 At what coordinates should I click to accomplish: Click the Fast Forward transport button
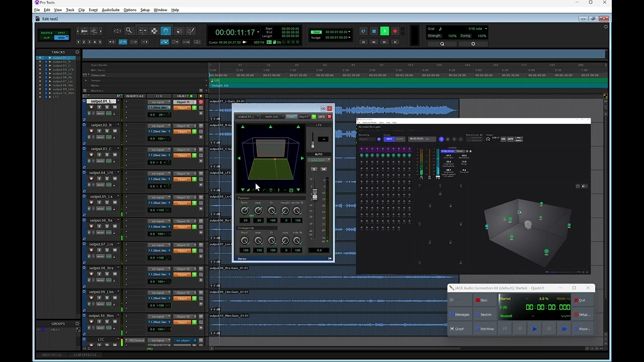coord(384,42)
